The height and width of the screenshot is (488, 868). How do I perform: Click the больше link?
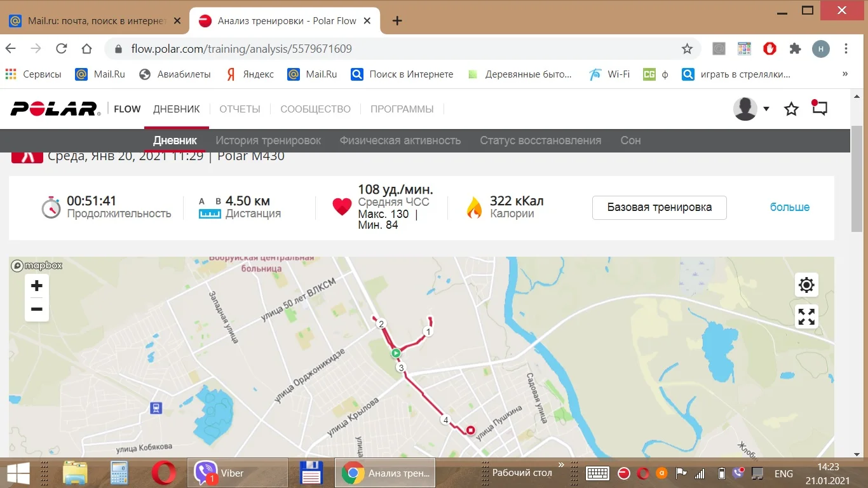click(790, 207)
